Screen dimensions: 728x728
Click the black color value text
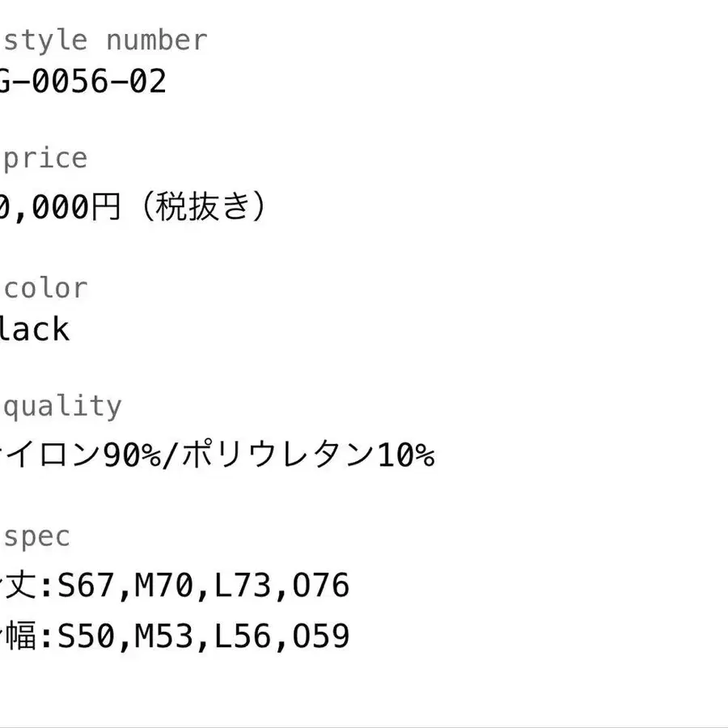[x=35, y=329]
